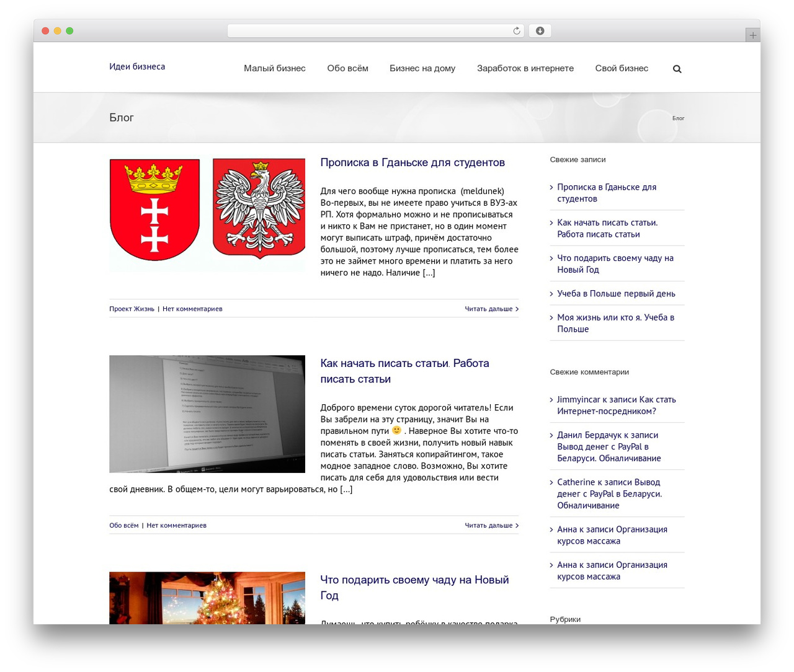Open a new browser tab with plus
This screenshot has width=794, height=672.
coord(752,35)
